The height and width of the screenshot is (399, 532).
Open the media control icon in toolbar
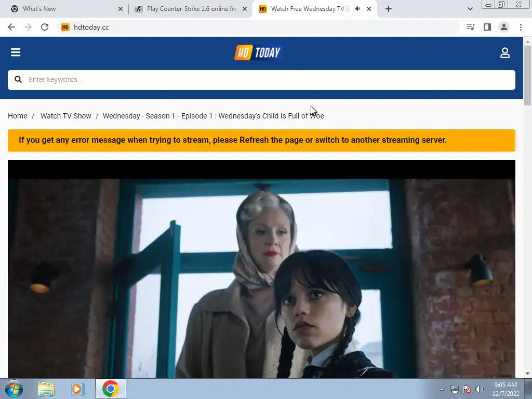tap(470, 27)
